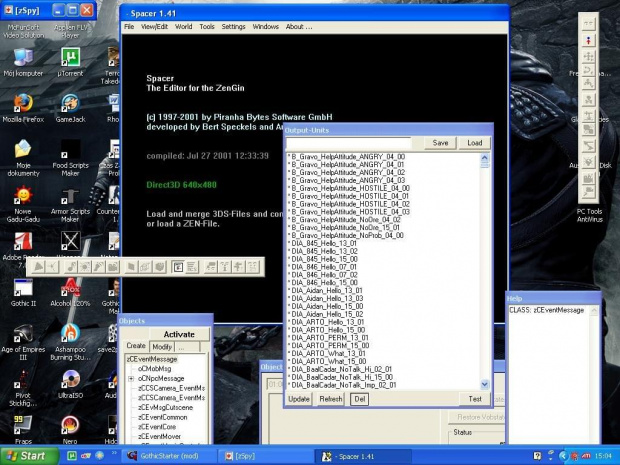Click the waypoint path icon in vertical toolbar
Image resolution: width=620 pixels, height=465 pixels.
[x=589, y=84]
